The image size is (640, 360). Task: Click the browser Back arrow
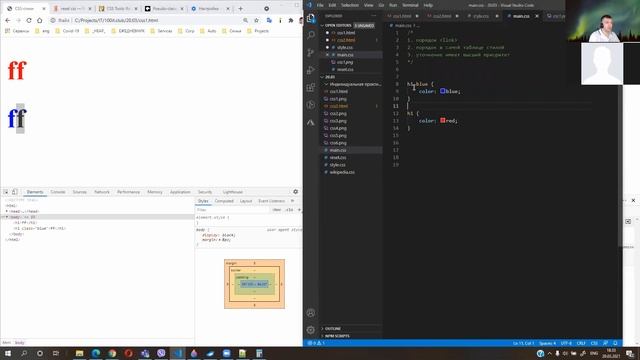tap(8, 20)
